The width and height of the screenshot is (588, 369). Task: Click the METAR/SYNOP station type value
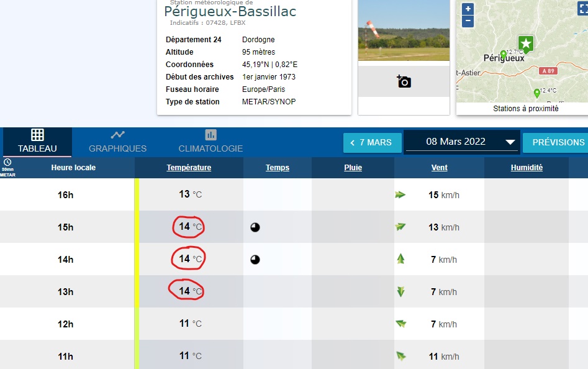269,102
